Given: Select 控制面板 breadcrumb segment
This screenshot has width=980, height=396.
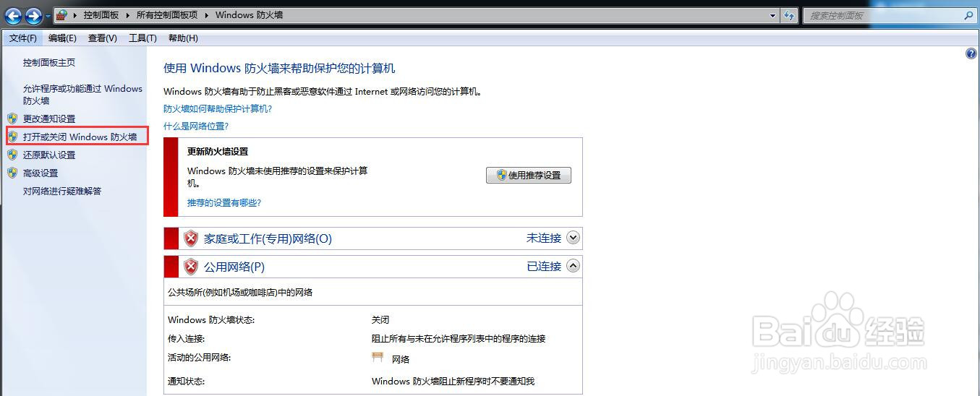Looking at the screenshot, I should click(x=101, y=15).
